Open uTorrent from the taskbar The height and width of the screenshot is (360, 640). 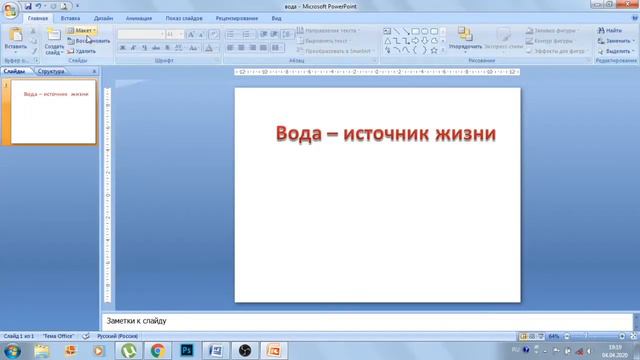pyautogui.click(x=129, y=351)
